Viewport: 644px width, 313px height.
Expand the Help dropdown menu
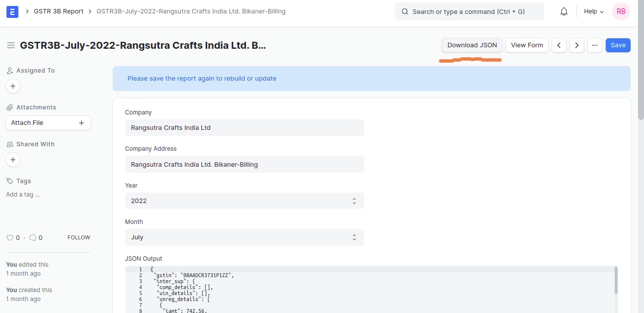tap(594, 11)
